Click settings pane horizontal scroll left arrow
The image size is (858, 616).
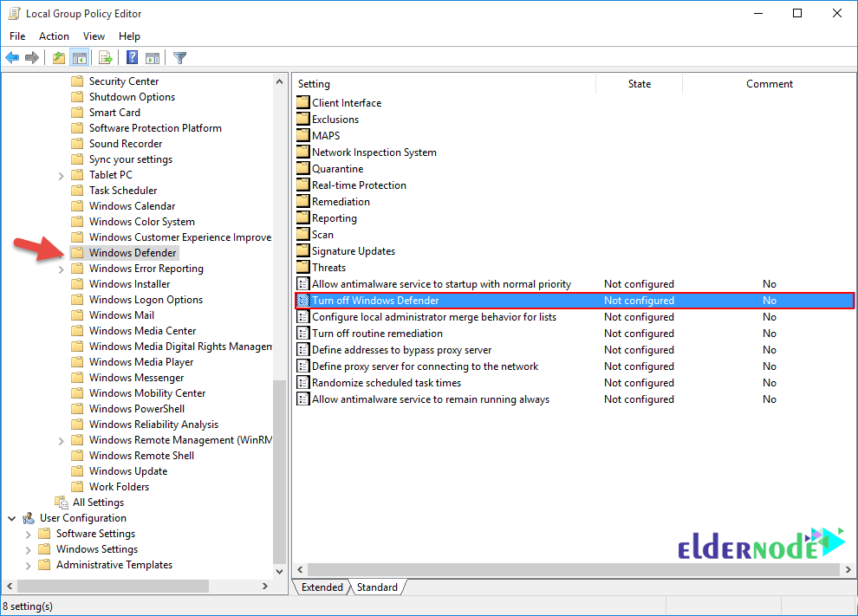tap(300, 569)
